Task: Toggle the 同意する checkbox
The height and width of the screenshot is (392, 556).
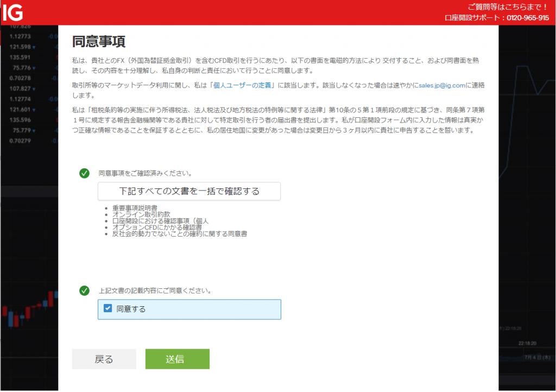Action: point(108,308)
